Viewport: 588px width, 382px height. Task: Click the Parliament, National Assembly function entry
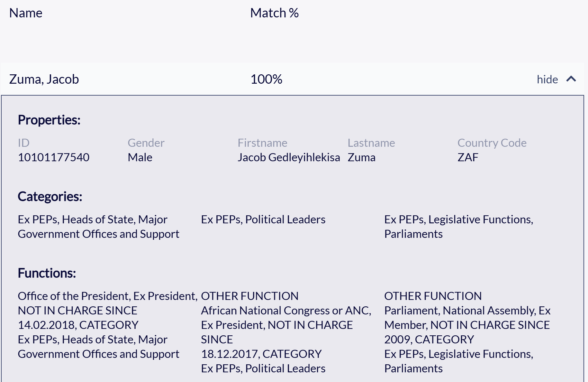[467, 332]
